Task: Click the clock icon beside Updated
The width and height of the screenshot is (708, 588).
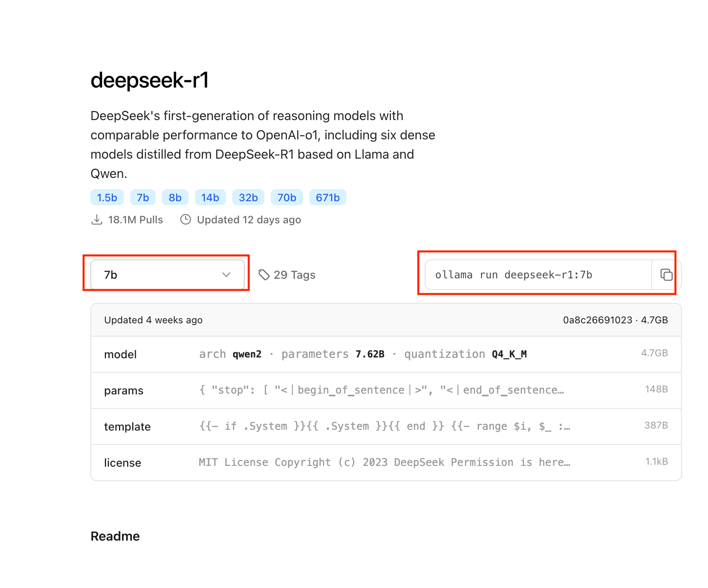Action: 186,220
